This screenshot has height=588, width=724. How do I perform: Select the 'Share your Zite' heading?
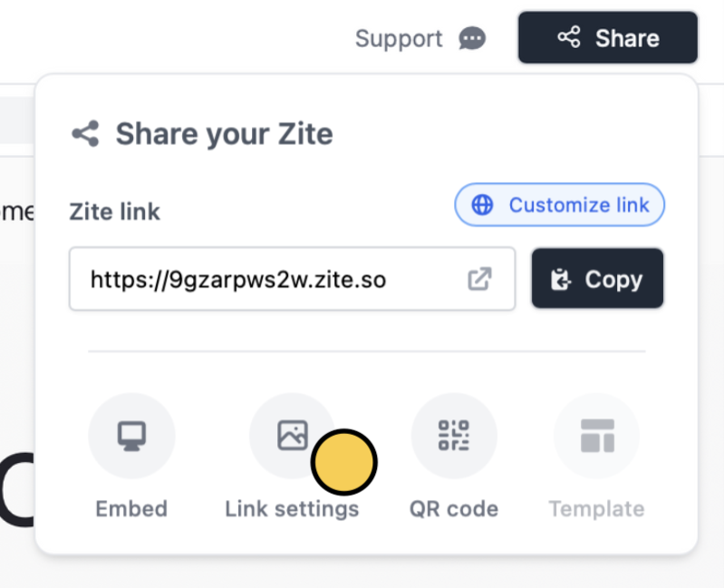(x=224, y=134)
